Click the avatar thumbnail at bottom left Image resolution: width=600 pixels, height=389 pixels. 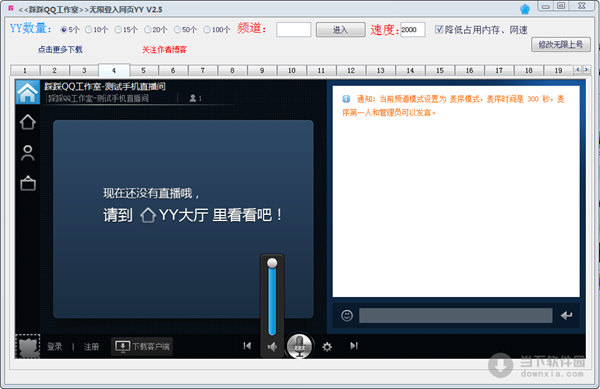(x=28, y=346)
